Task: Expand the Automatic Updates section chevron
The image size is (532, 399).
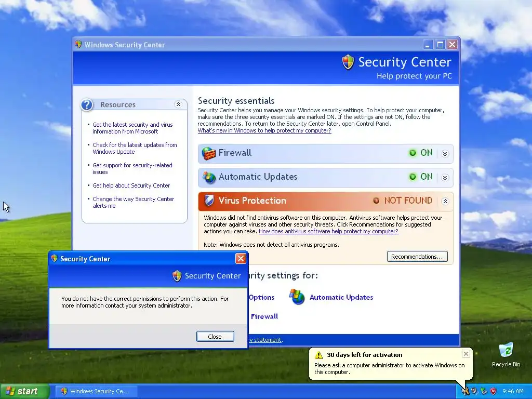Action: (x=445, y=178)
